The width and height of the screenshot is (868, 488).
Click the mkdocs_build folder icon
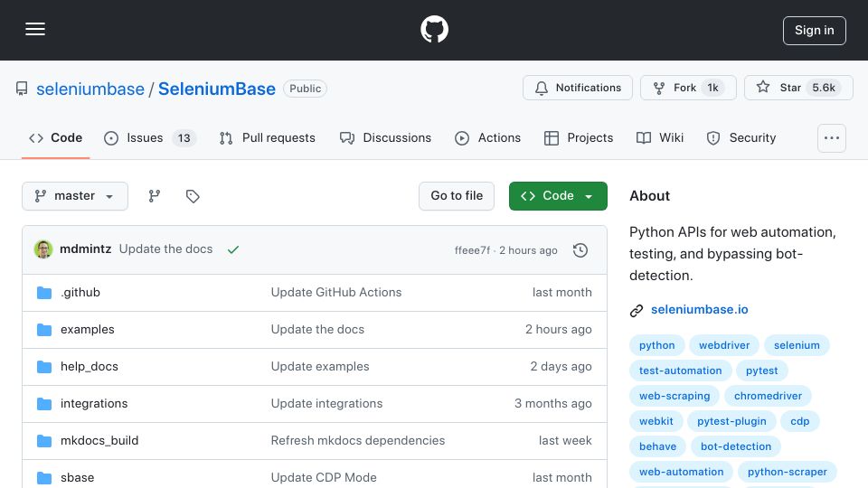pyautogui.click(x=44, y=441)
